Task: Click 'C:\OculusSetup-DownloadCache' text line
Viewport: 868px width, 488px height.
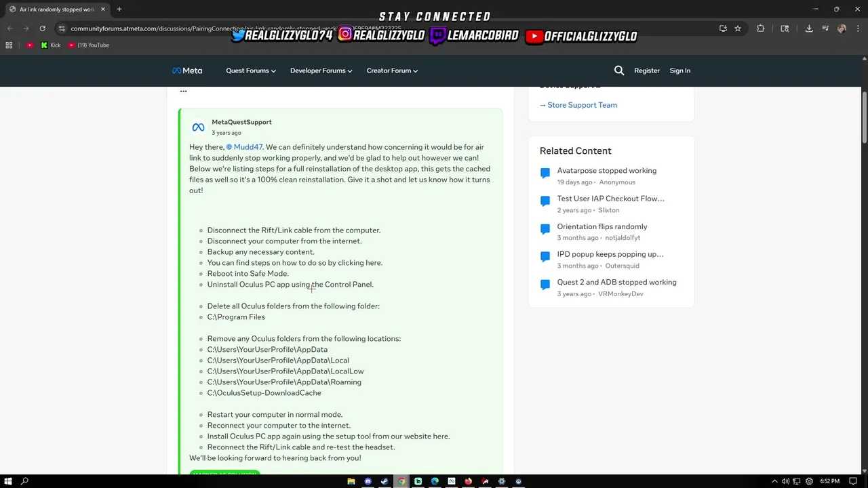Action: pos(264,393)
